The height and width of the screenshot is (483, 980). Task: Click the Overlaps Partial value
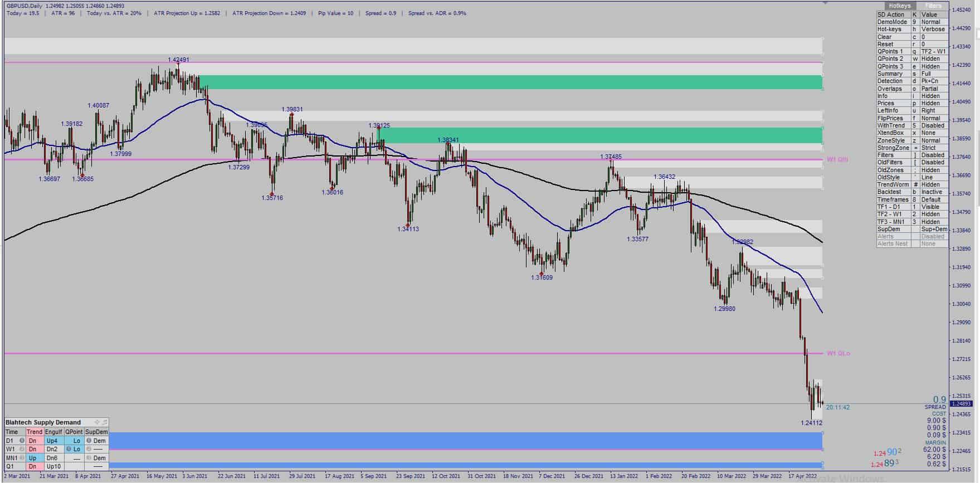933,89
